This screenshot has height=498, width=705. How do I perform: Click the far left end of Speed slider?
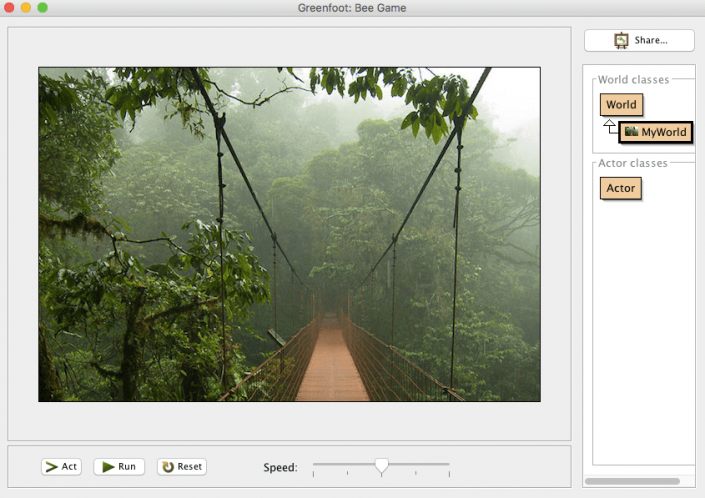tap(314, 465)
